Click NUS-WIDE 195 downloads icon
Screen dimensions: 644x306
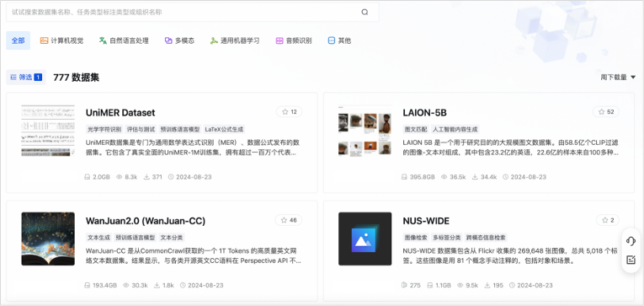[487, 285]
